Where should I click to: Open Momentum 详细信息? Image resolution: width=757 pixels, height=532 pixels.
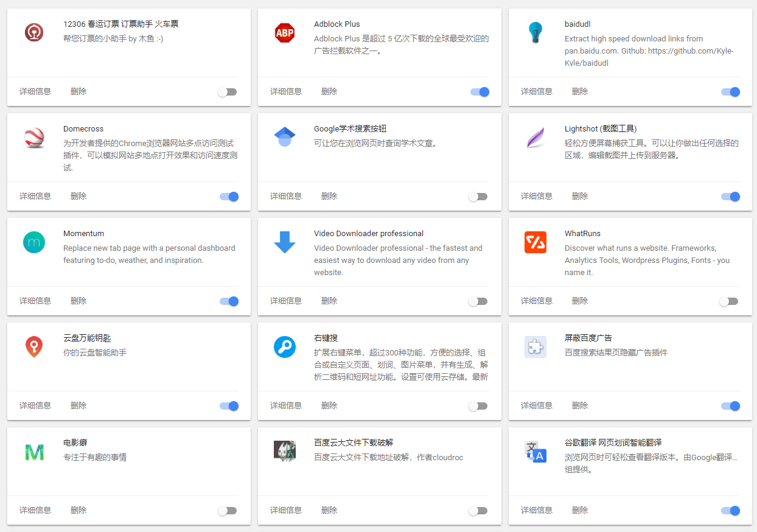35,301
